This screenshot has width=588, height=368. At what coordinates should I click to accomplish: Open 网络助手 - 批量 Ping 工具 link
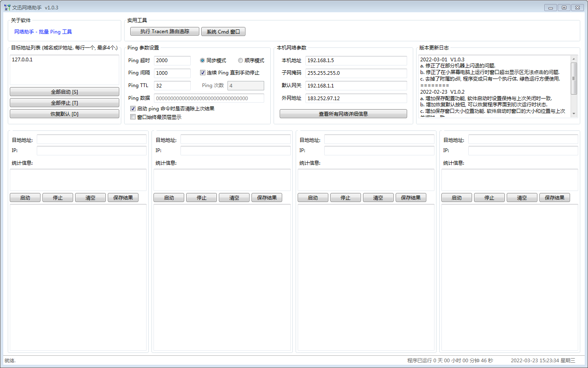(x=43, y=32)
